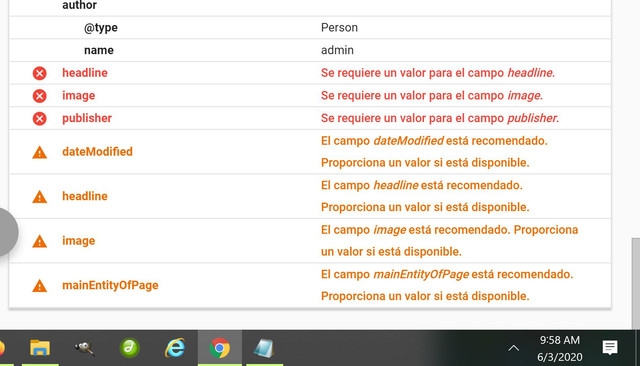
Task: Select the publisher error field
Action: 87,118
